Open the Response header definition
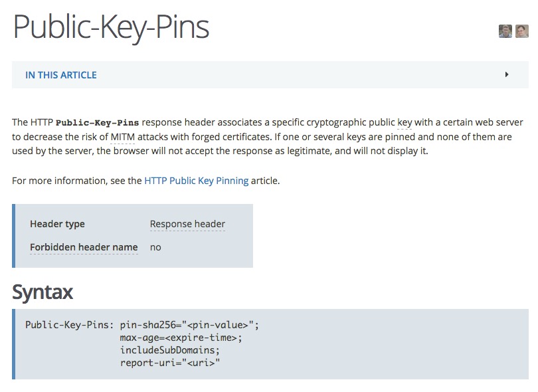Screen dimensions: 538x392 click(x=187, y=224)
